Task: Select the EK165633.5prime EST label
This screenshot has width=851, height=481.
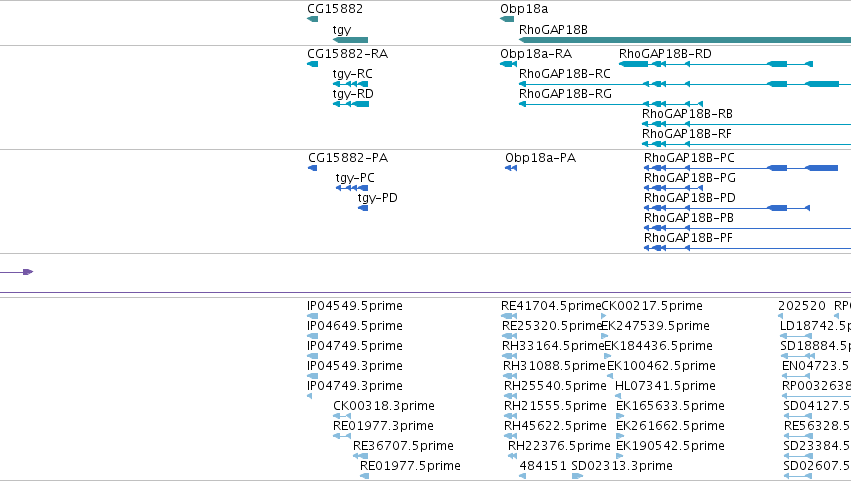Action: coord(670,407)
